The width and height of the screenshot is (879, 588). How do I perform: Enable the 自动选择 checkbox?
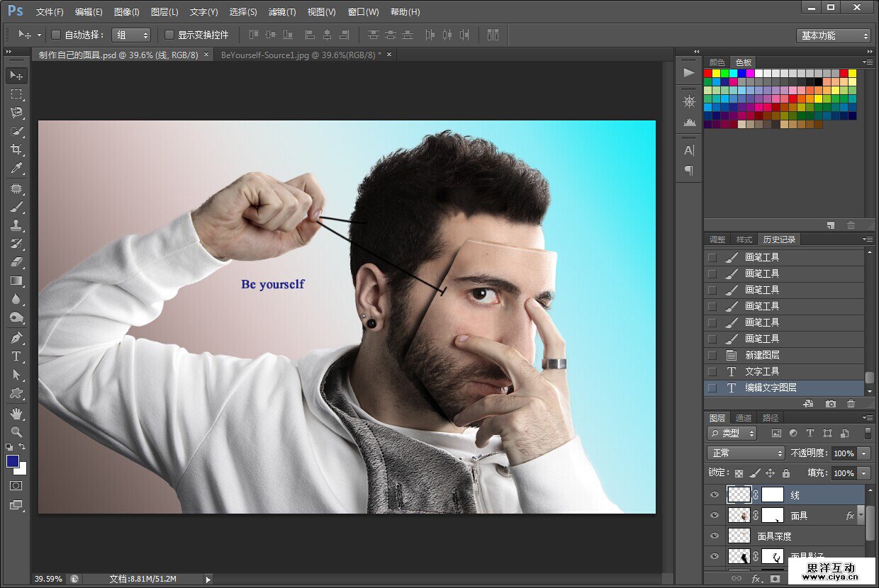56,35
